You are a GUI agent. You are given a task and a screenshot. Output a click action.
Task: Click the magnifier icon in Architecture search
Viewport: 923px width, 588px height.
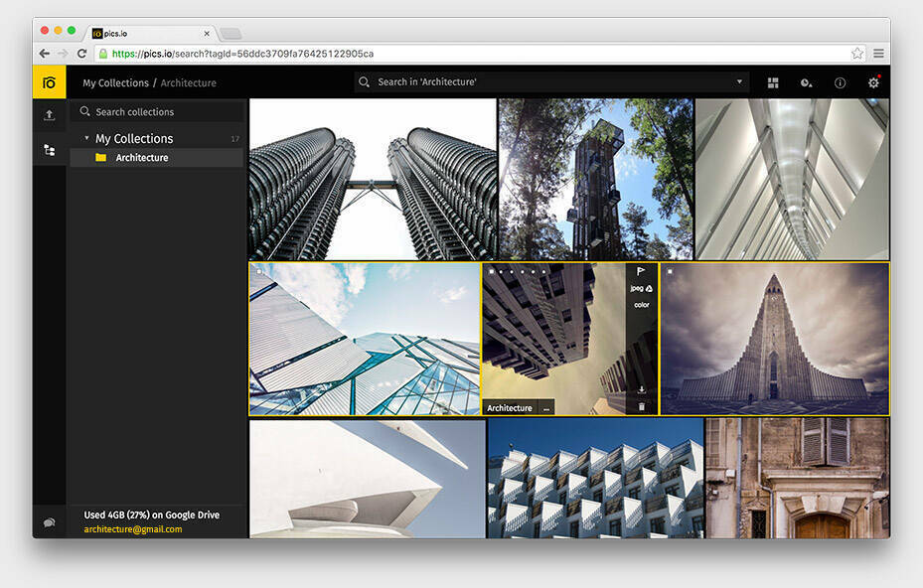coord(364,81)
